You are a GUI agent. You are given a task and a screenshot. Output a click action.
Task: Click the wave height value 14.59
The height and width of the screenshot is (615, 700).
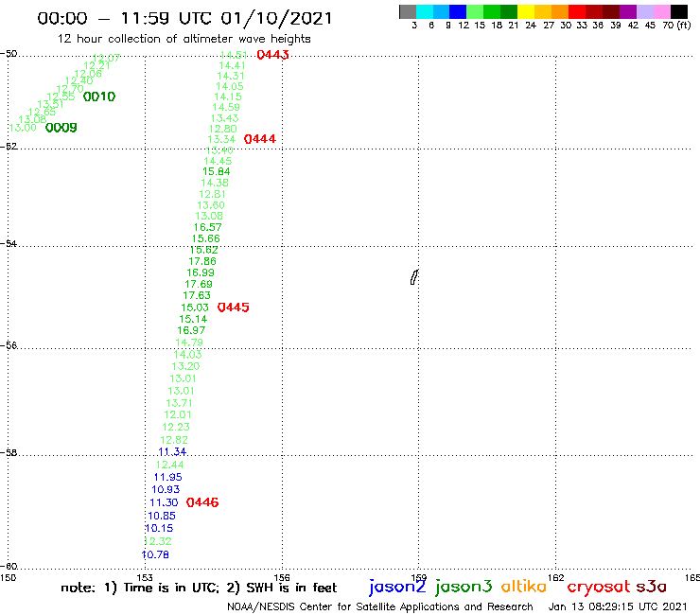[226, 107]
